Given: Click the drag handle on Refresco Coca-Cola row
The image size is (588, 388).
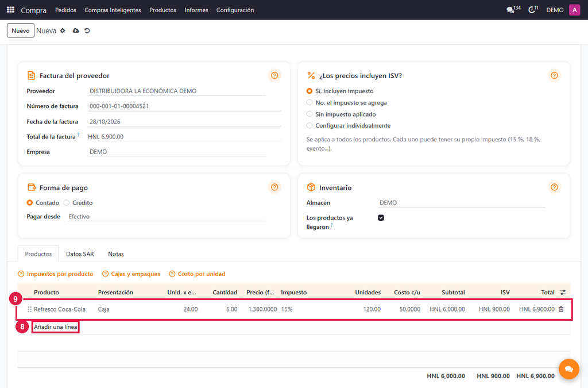Looking at the screenshot, I should point(29,309).
